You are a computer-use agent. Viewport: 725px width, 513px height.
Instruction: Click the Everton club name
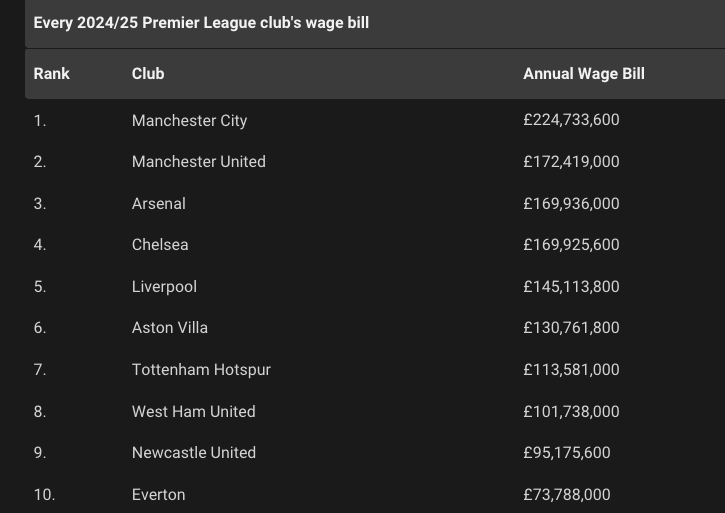pos(158,495)
